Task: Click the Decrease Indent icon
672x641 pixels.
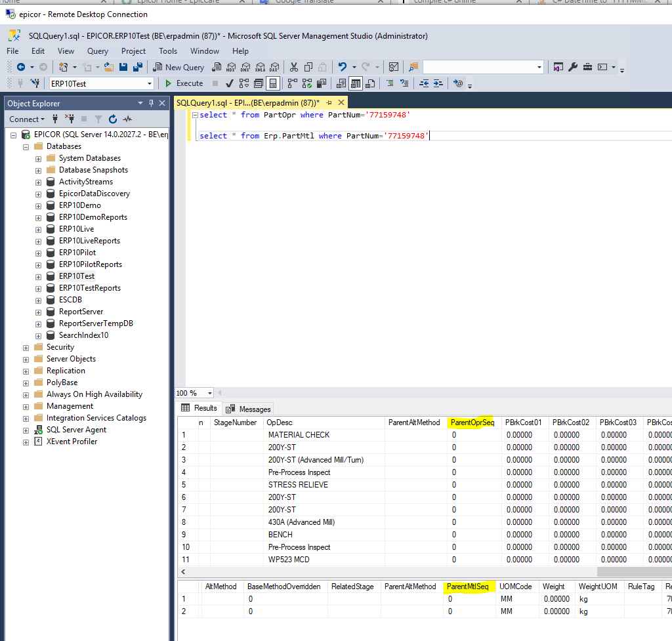Action: pos(424,83)
